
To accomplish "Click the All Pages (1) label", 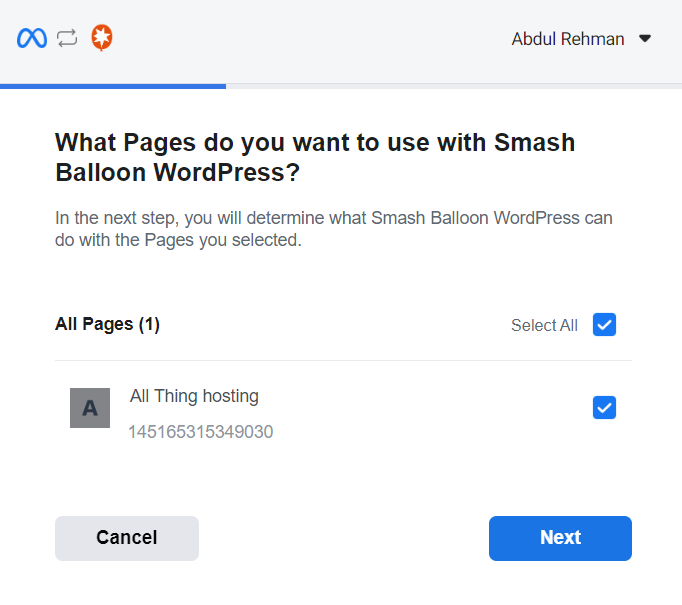I will (x=107, y=324).
